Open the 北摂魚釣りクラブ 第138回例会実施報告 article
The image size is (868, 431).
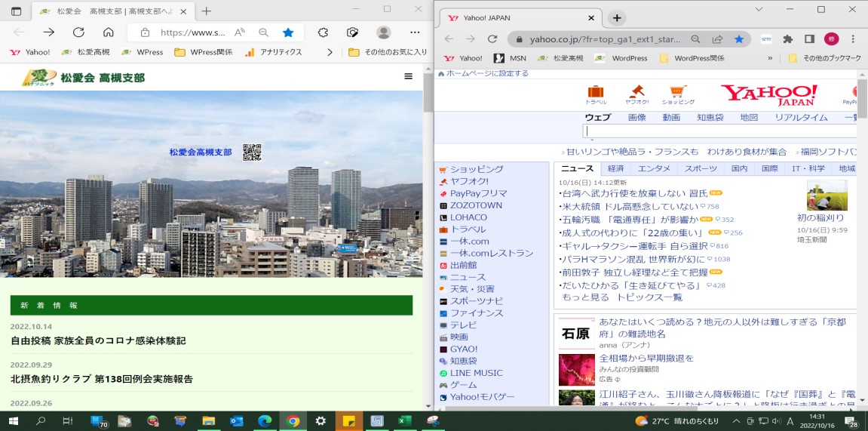click(102, 379)
